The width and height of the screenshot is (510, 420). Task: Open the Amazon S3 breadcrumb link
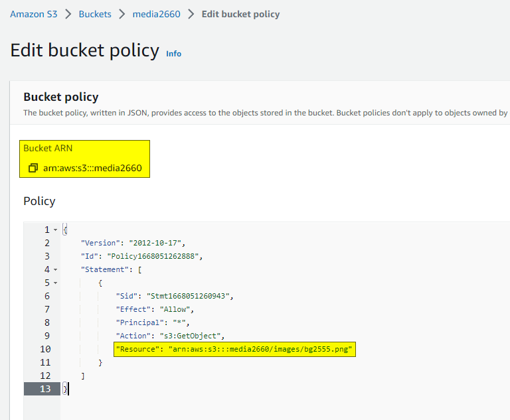click(x=34, y=15)
